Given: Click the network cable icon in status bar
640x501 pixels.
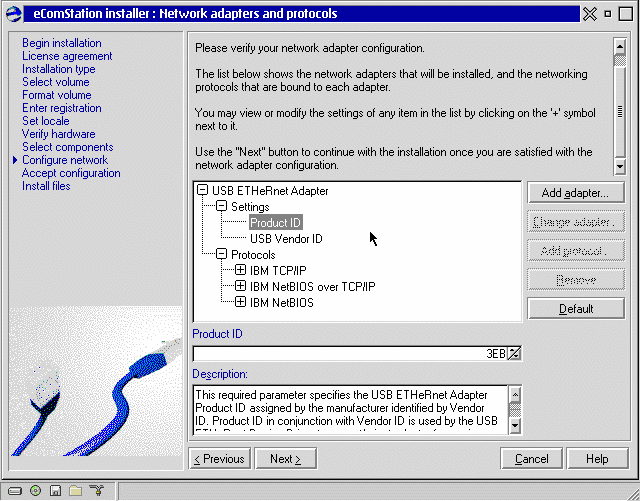Looking at the screenshot, I should [97, 490].
